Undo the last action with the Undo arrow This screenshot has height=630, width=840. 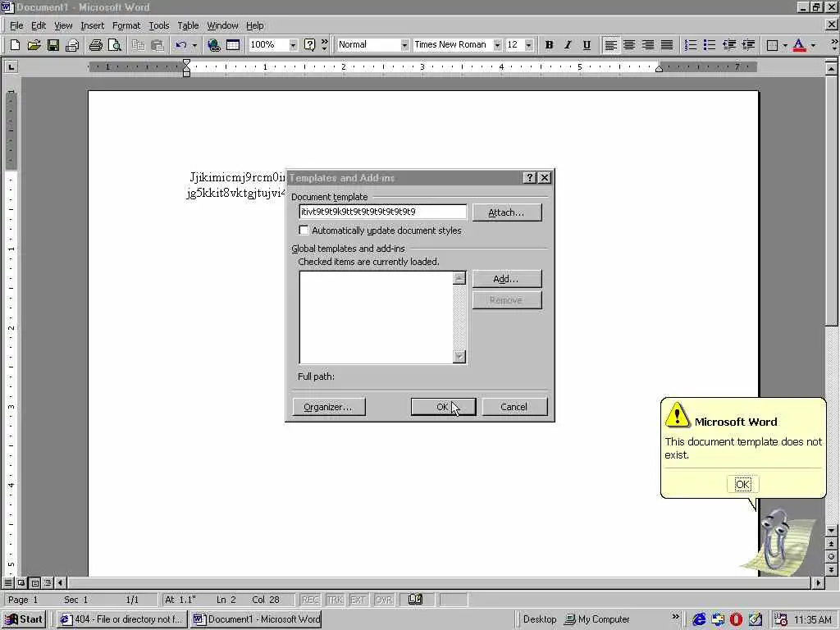[181, 45]
